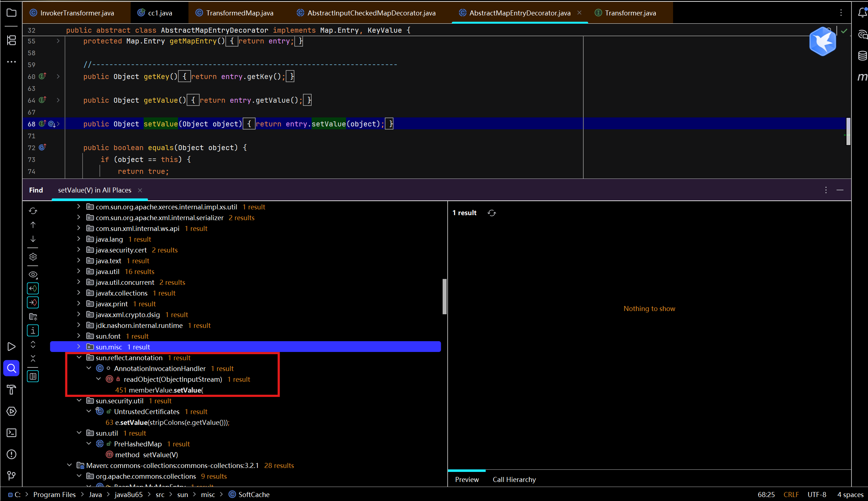Toggle the Preview eye icon
This screenshot has height=501, width=868.
[33, 274]
